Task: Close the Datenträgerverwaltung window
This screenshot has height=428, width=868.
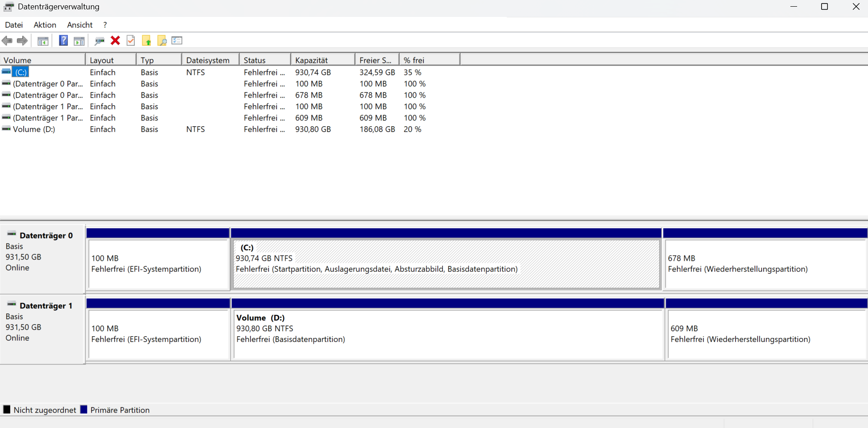Action: (x=856, y=7)
